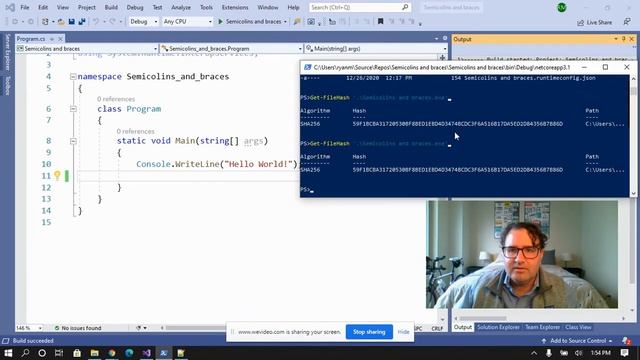The height and width of the screenshot is (360, 640).
Task: Click the No issues found status indicator
Action: tap(78, 328)
